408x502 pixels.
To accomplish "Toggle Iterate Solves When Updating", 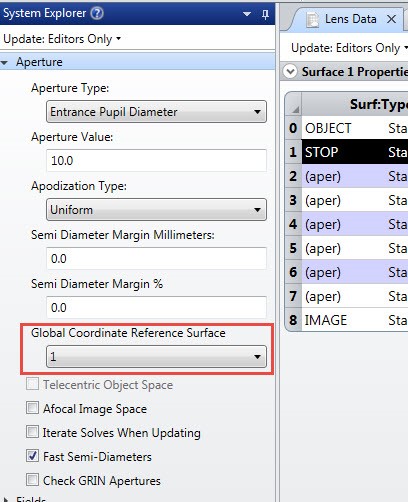I will [x=32, y=432].
